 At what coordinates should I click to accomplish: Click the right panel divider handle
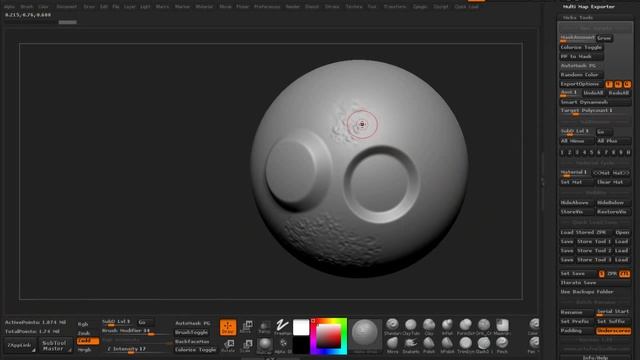[x=542, y=182]
